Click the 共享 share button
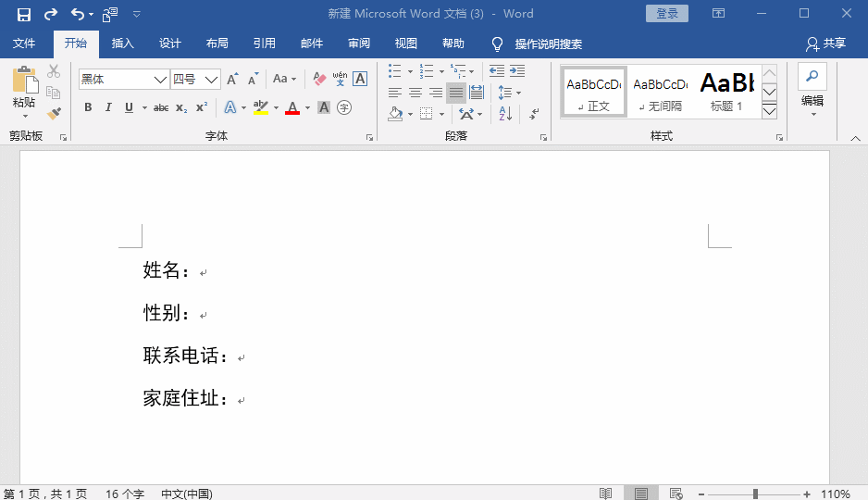The image size is (868, 500). point(825,44)
